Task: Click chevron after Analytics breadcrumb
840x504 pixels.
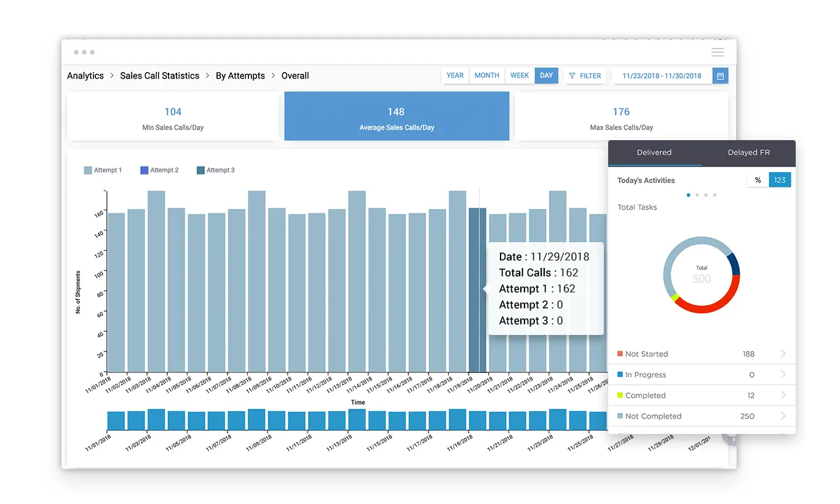Action: (112, 76)
